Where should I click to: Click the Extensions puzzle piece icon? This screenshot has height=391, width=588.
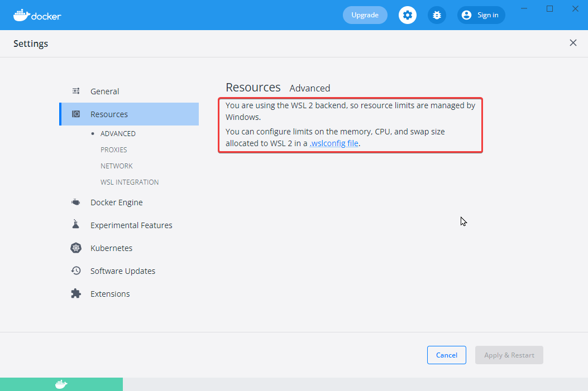(76, 293)
